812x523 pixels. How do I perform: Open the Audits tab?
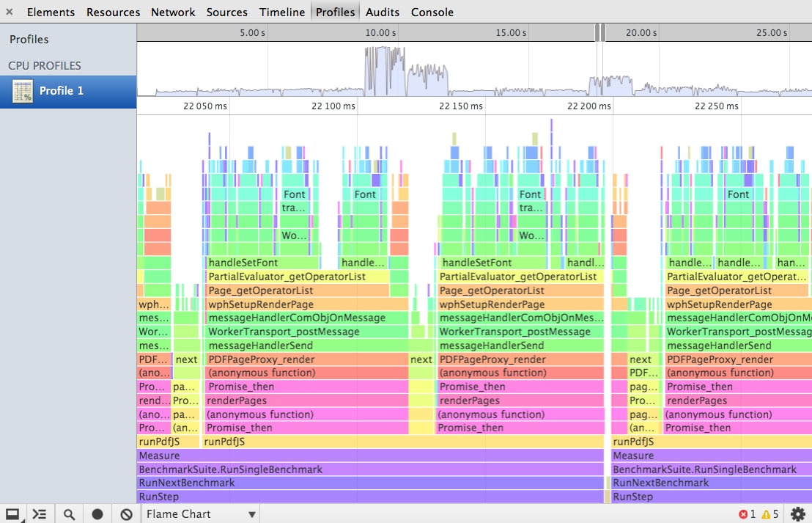(x=382, y=12)
